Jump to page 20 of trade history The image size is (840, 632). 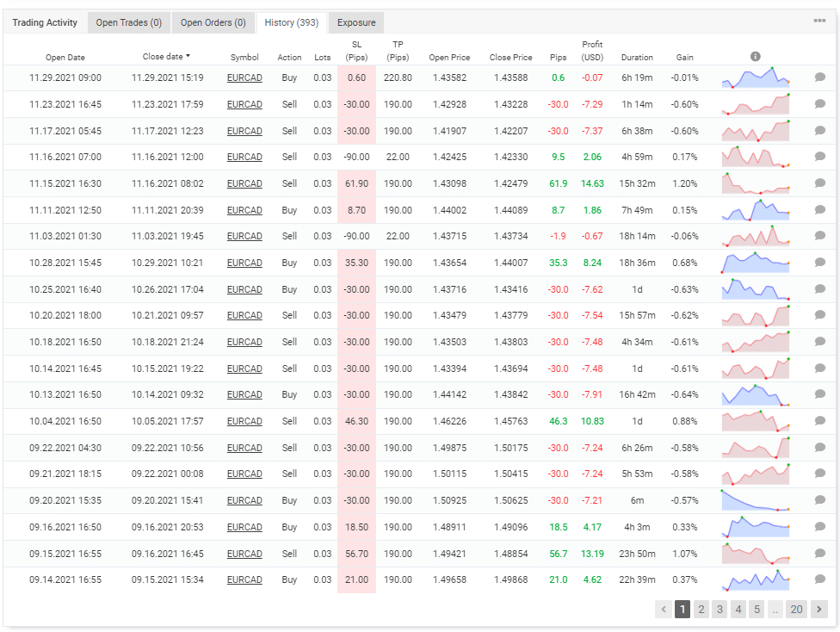(x=797, y=609)
